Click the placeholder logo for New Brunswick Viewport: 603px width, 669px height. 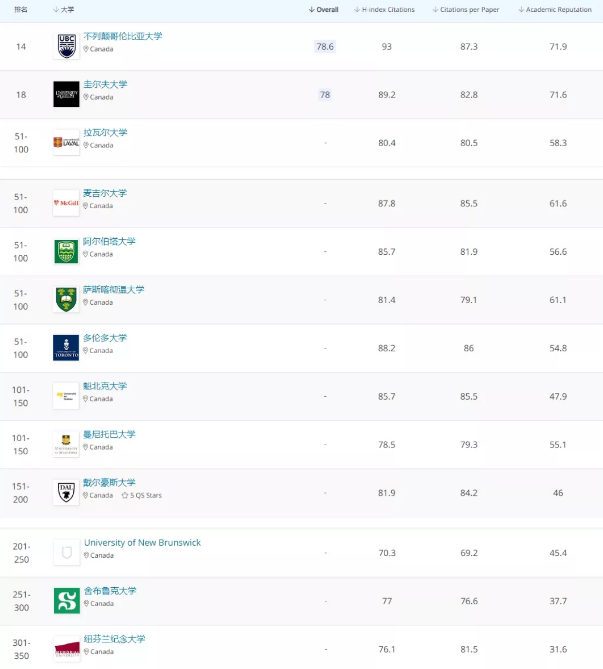67,553
